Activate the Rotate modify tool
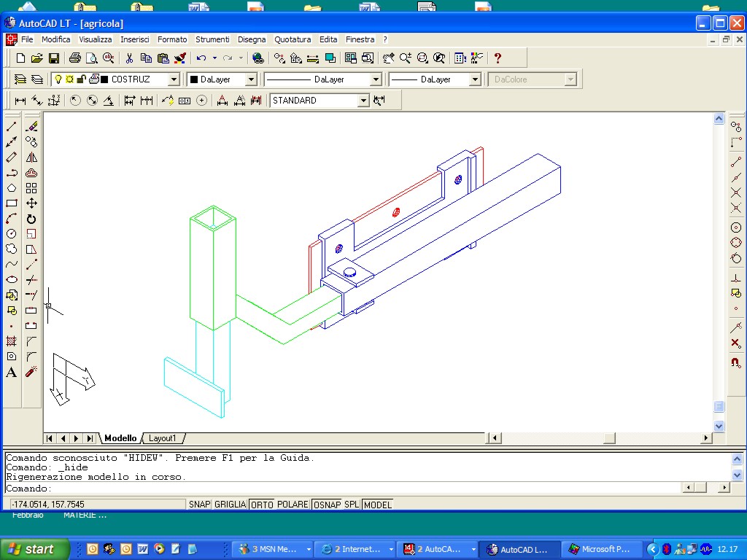 31,219
